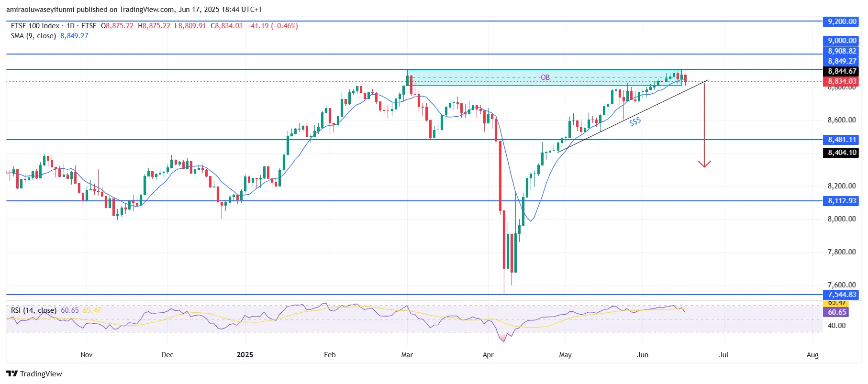Select the black 8,844.67 price tag
The width and height of the screenshot is (868, 384).
tap(842, 71)
